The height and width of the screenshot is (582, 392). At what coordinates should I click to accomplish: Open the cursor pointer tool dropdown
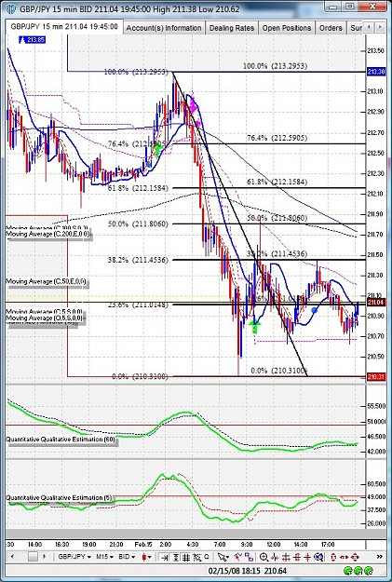click(223, 557)
